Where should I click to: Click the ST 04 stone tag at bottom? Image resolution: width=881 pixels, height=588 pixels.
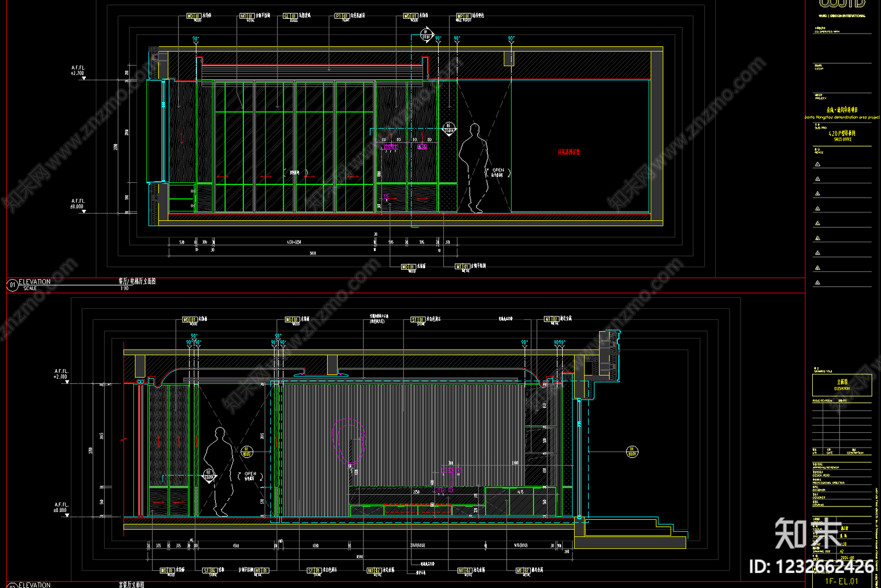point(209,571)
